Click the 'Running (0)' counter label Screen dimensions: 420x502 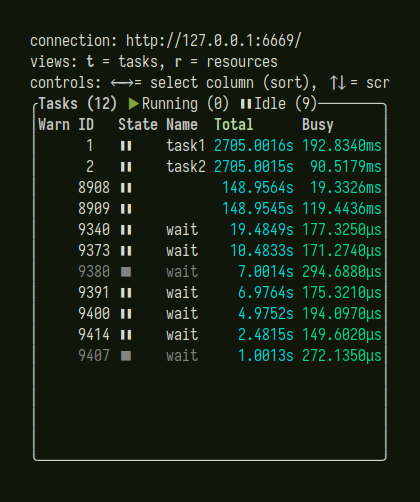click(x=185, y=104)
